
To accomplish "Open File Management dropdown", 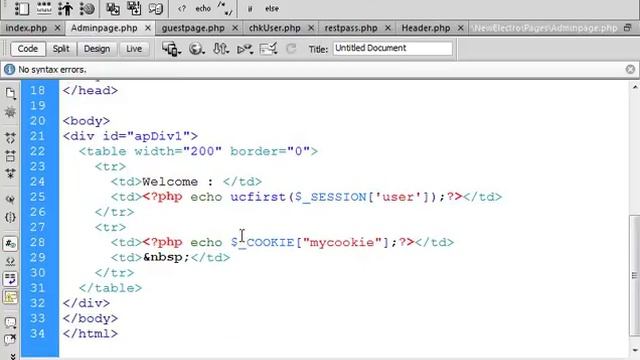I will tap(221, 49).
